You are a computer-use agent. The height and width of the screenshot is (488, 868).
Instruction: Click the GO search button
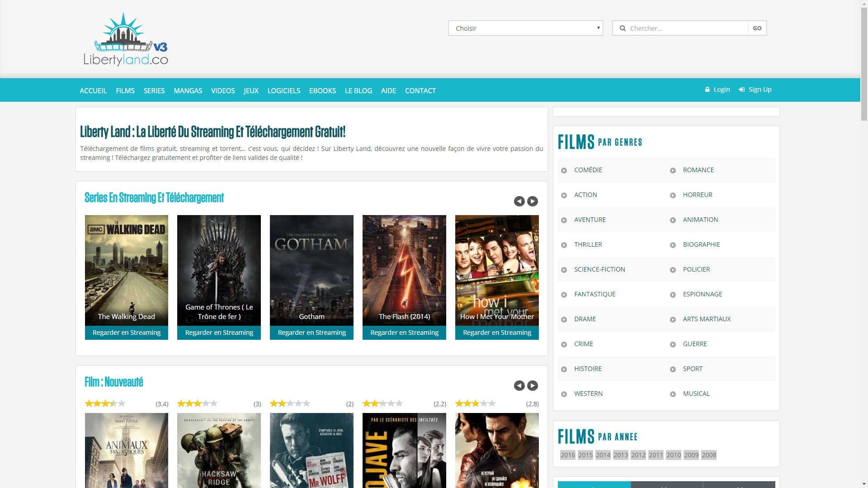[757, 28]
